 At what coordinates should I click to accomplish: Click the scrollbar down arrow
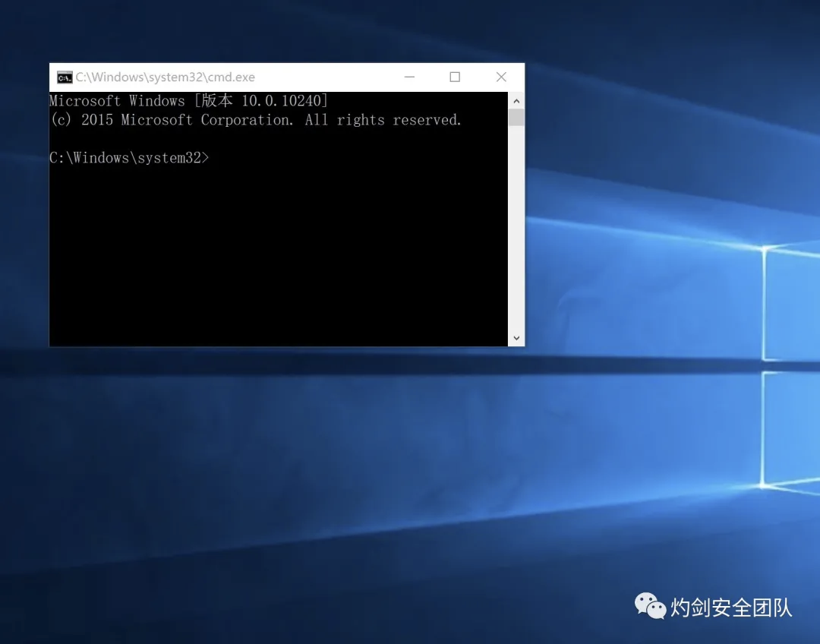516,338
